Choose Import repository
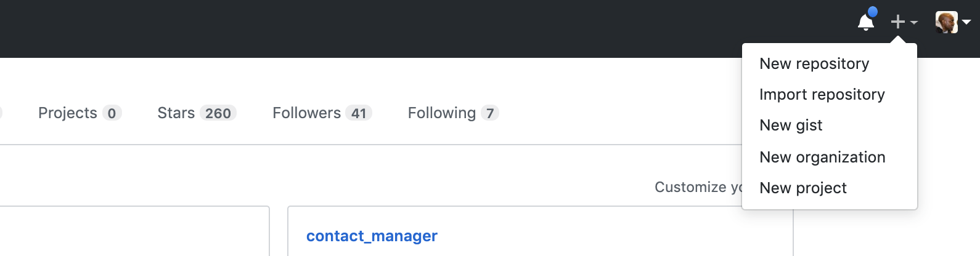 822,95
